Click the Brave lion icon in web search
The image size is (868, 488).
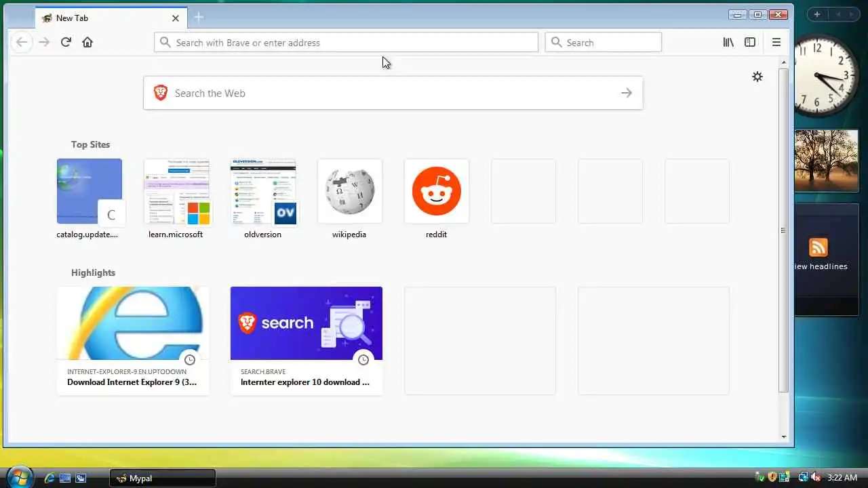[x=160, y=93]
